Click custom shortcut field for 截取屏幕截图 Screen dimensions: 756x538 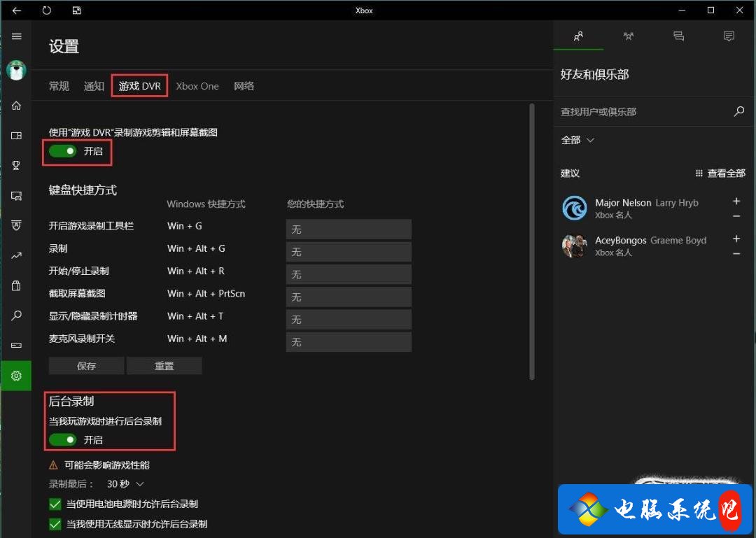point(349,297)
